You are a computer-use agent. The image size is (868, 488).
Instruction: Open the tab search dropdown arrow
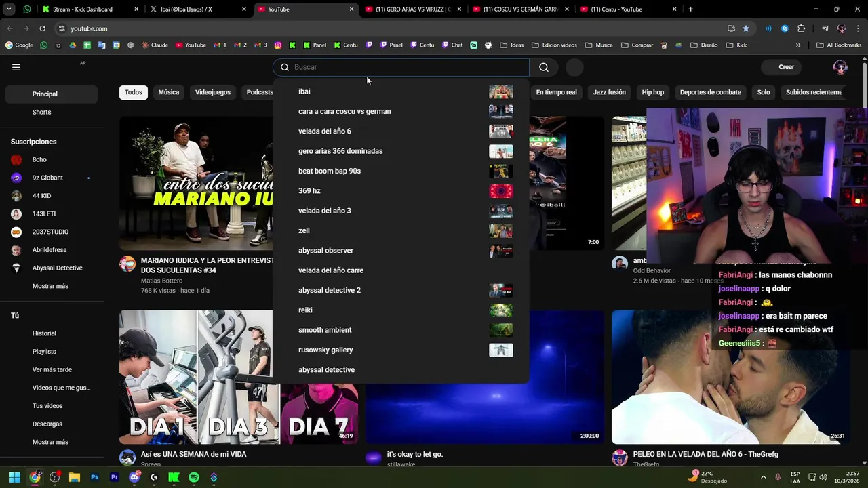point(9,9)
